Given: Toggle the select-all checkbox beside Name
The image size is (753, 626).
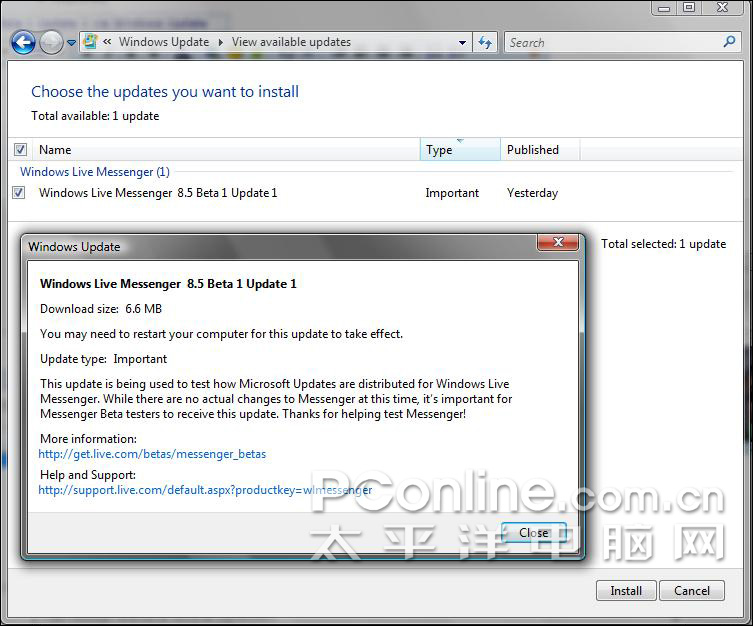Looking at the screenshot, I should point(20,150).
